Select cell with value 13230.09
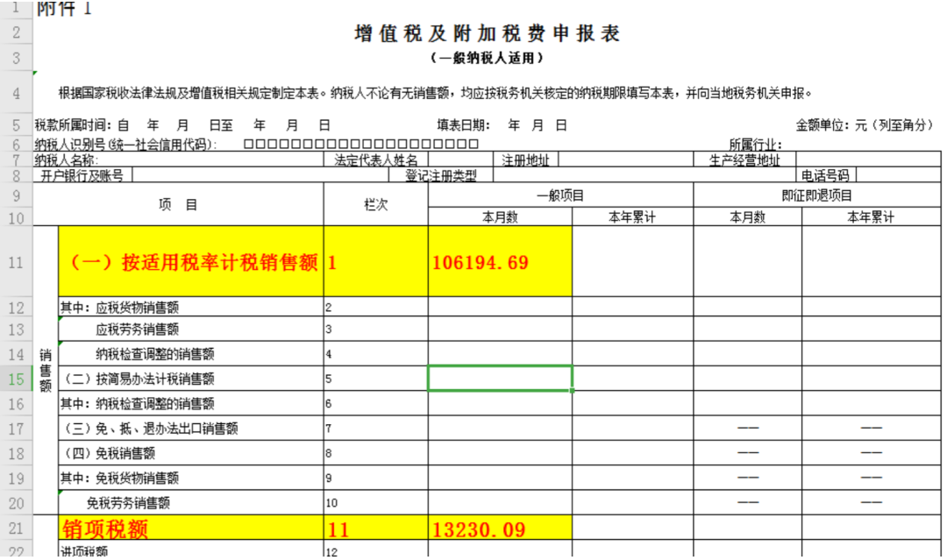 [x=500, y=528]
